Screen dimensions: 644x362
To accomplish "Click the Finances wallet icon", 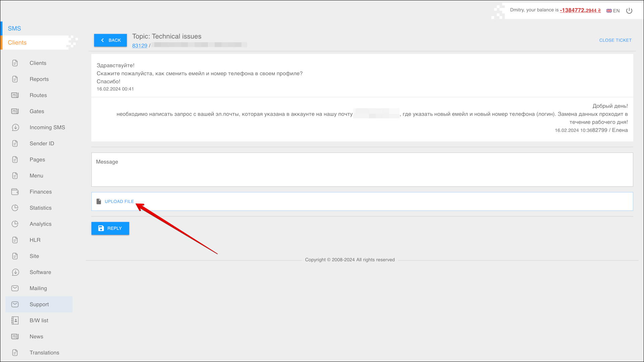I will tap(15, 192).
